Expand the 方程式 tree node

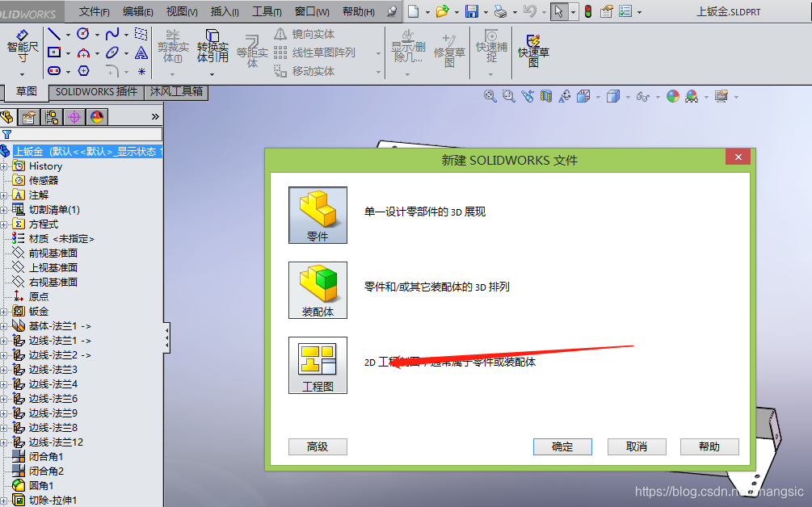tap(3, 224)
